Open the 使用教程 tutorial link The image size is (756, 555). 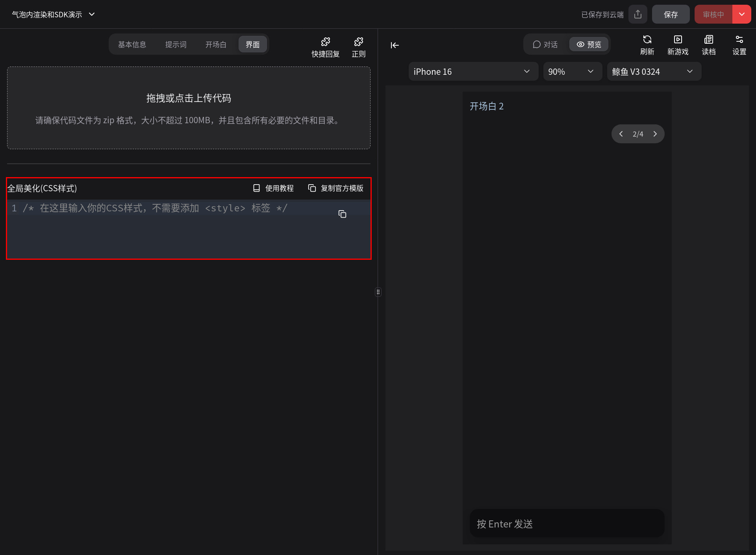coord(273,188)
